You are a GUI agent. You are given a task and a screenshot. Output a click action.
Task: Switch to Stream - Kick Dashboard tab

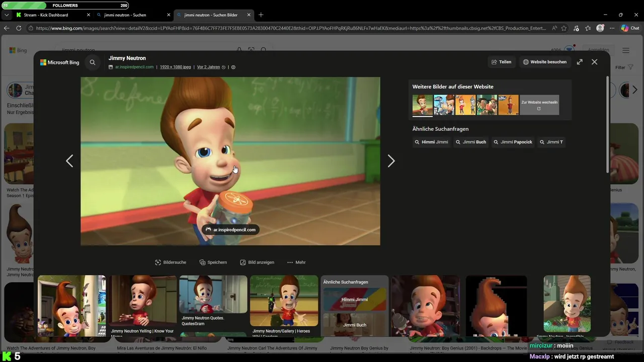coord(53,15)
